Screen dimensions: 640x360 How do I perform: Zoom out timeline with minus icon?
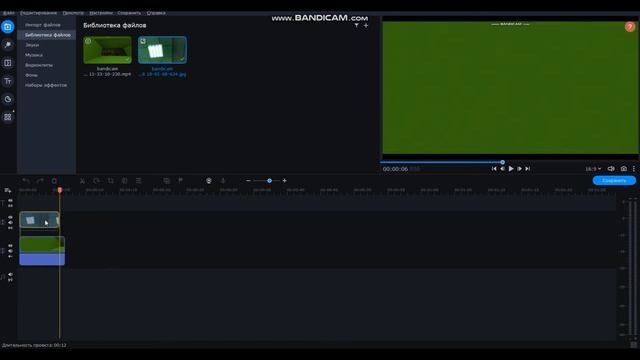pyautogui.click(x=248, y=180)
